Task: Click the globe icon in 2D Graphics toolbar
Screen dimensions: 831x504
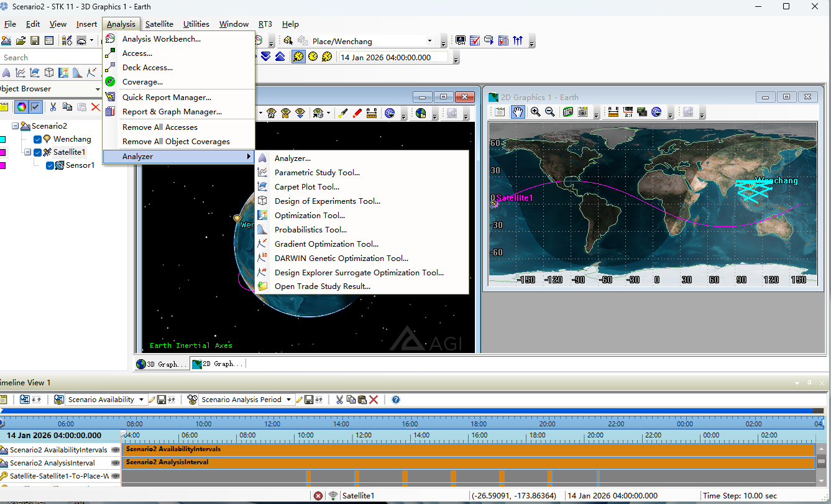Action: [656, 112]
